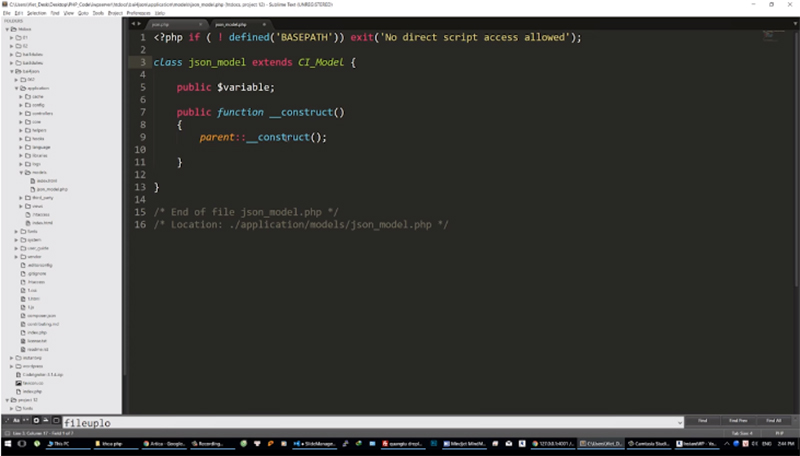Toggle highlight matches icon in find bar
Image resolution: width=800 pixels, height=456 pixels.
tap(56, 421)
